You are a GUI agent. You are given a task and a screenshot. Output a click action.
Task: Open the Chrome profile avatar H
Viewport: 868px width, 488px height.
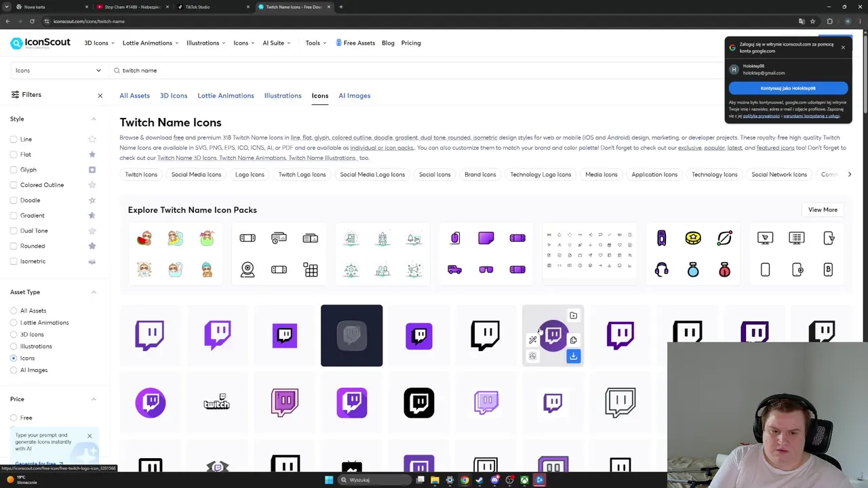(847, 21)
